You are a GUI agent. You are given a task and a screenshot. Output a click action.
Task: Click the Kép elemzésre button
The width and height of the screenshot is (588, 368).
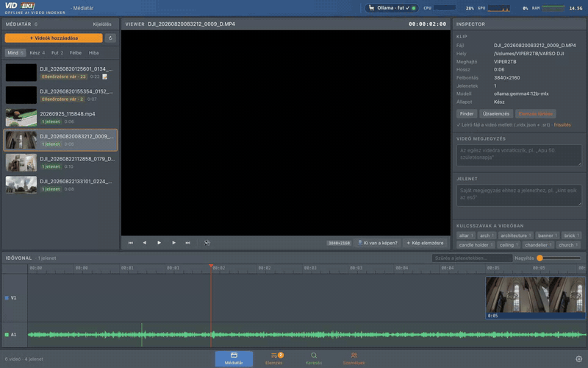pos(425,243)
